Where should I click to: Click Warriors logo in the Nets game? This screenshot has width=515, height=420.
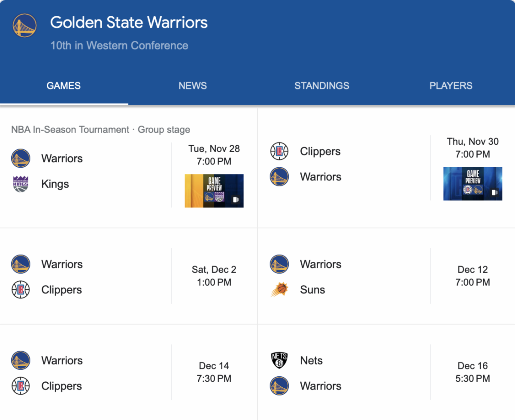pos(279,386)
